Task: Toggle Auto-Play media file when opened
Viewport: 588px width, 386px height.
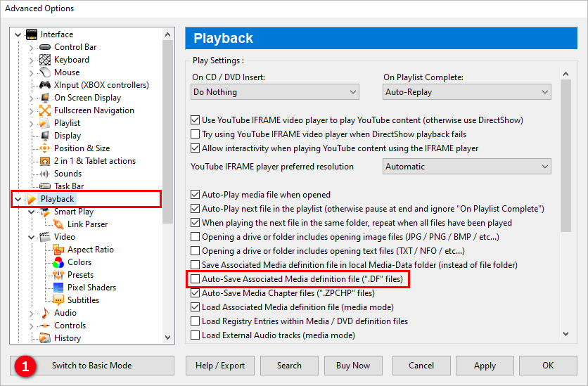Action: point(195,195)
